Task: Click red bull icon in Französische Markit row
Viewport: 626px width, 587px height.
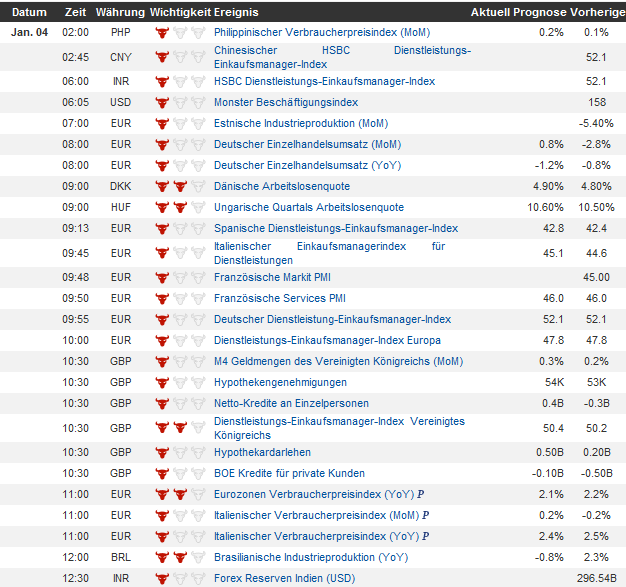Action: pos(162,277)
